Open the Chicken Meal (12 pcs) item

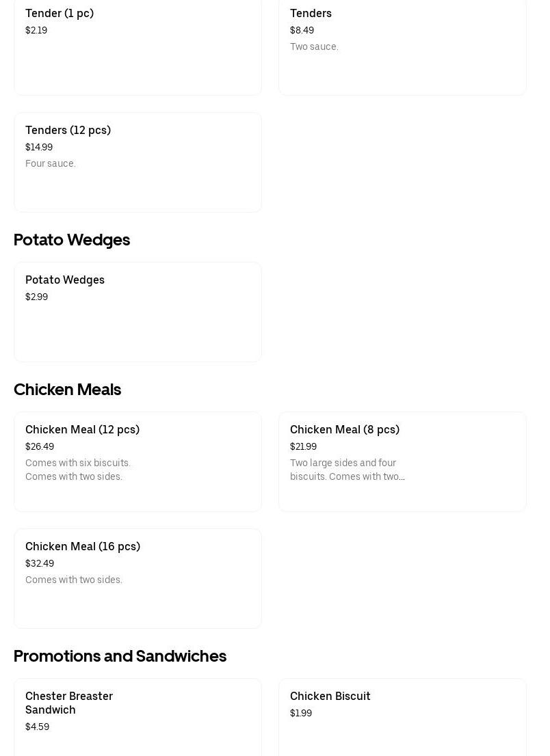point(137,461)
